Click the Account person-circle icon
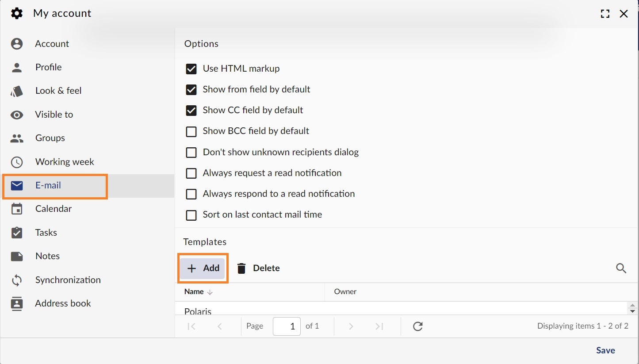The height and width of the screenshot is (364, 639). (17, 43)
